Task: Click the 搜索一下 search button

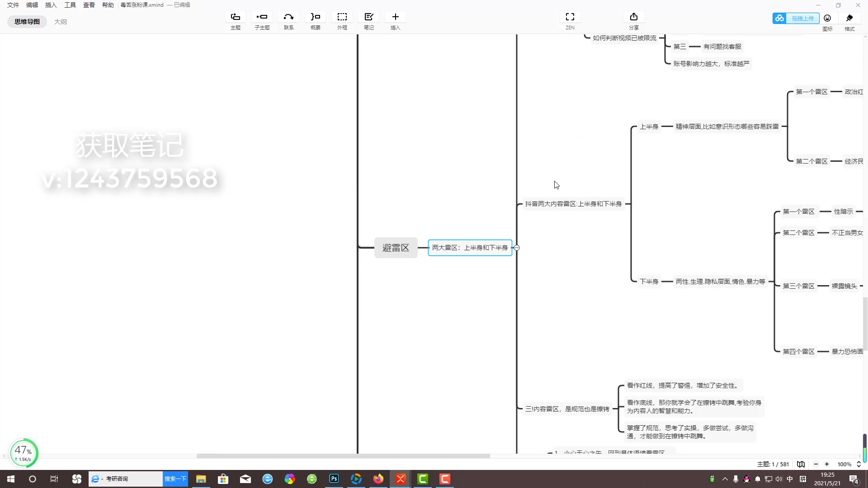Action: tap(175, 479)
